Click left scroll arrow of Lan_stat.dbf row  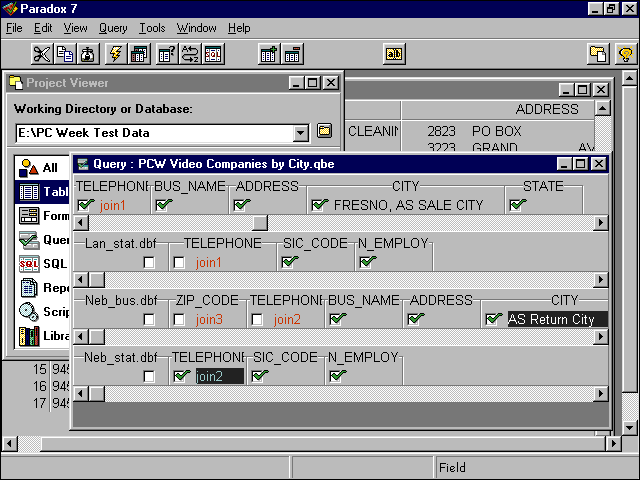point(82,280)
